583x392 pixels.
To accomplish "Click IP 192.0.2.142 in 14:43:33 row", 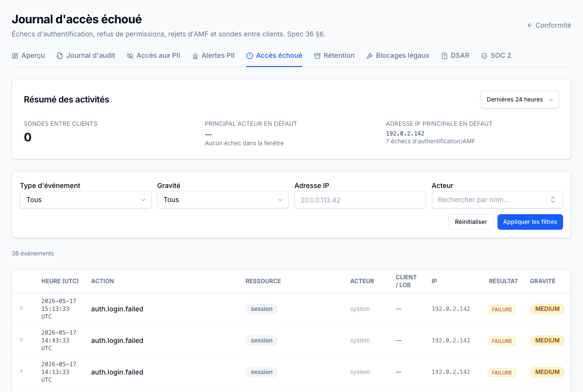I will pos(451,341).
